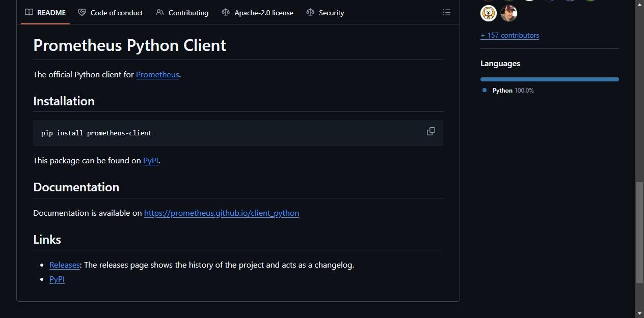The image size is (644, 318).
Task: Click the scales icon beside Apache-2.0 license
Action: coord(226,12)
